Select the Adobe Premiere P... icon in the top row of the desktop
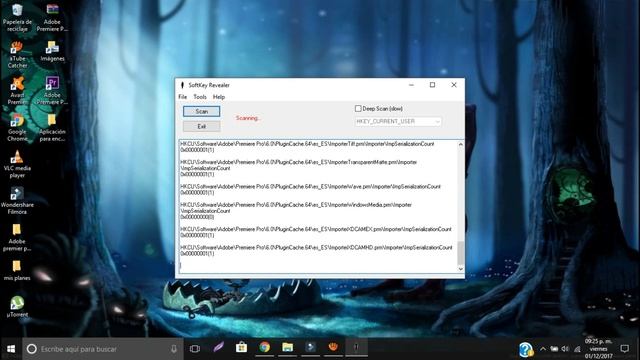This screenshot has height=360, width=640. pyautogui.click(x=52, y=17)
